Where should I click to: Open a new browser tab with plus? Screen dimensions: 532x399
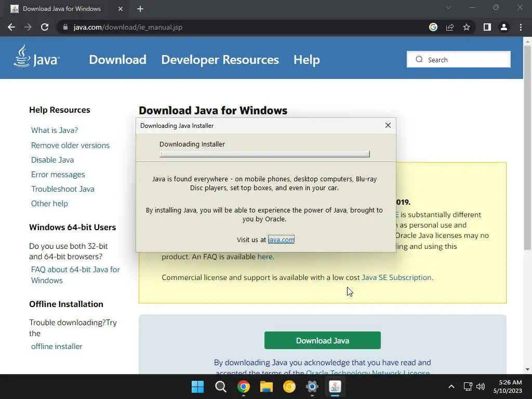click(x=140, y=9)
